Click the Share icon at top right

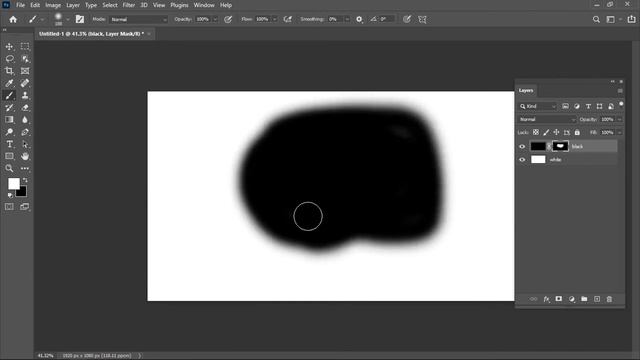pyautogui.click(x=631, y=19)
